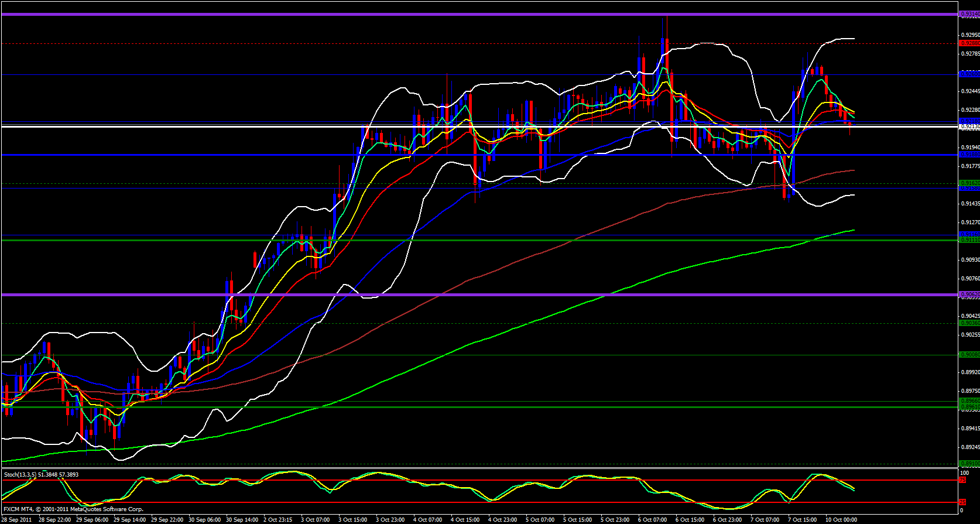Viewport: 980px width, 524px height.
Task: Select the purple 0.9062 price level tag
Action: coord(969,294)
